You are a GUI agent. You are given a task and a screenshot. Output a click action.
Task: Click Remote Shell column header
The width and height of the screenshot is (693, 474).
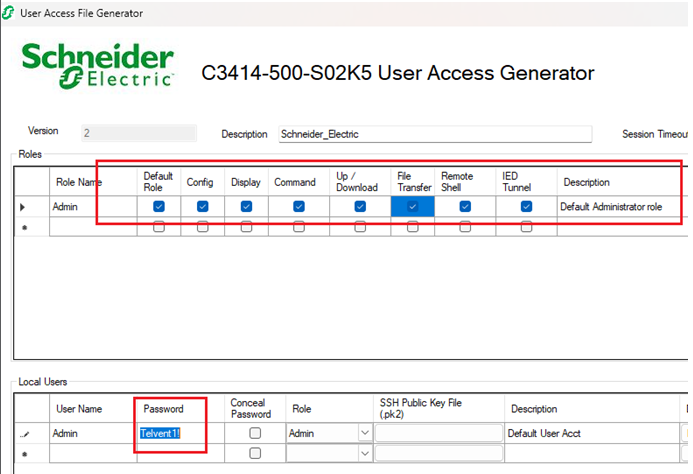(465, 182)
